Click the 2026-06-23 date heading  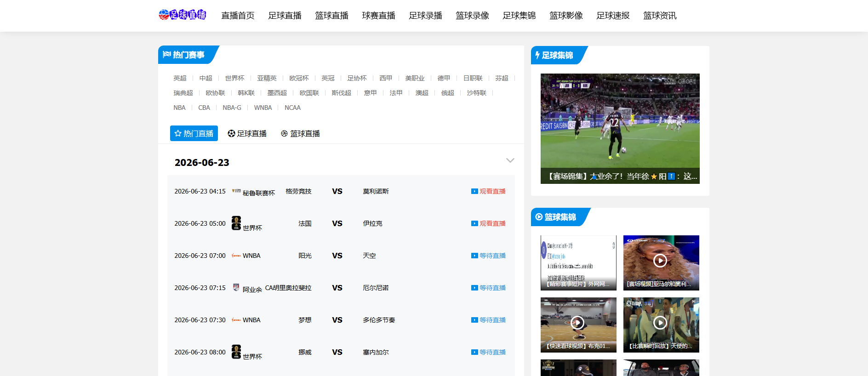click(x=202, y=162)
